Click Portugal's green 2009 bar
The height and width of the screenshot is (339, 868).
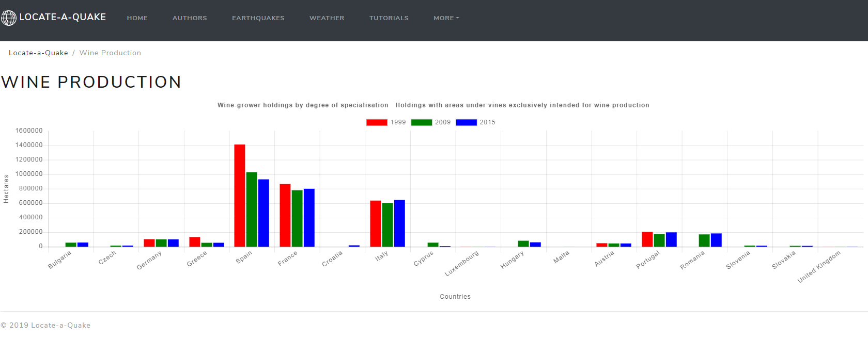[659, 240]
